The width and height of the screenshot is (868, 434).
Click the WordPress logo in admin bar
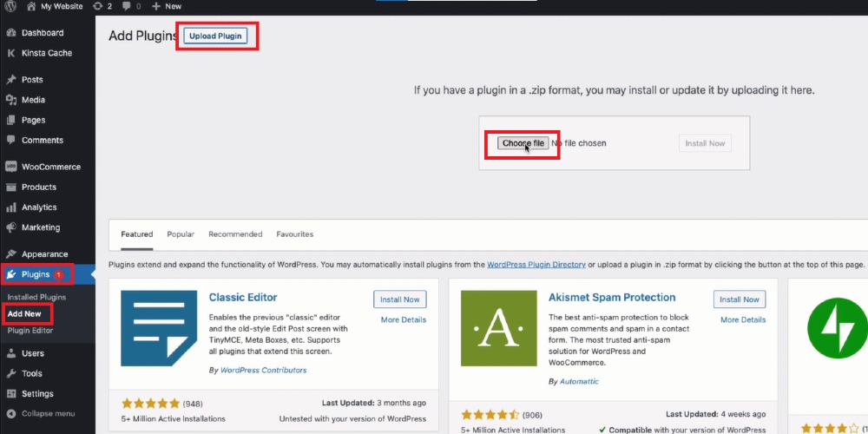[10, 6]
